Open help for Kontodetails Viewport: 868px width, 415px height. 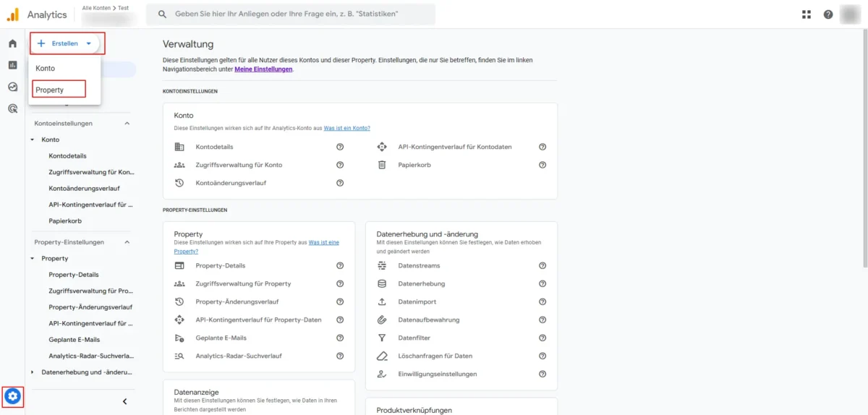(340, 147)
